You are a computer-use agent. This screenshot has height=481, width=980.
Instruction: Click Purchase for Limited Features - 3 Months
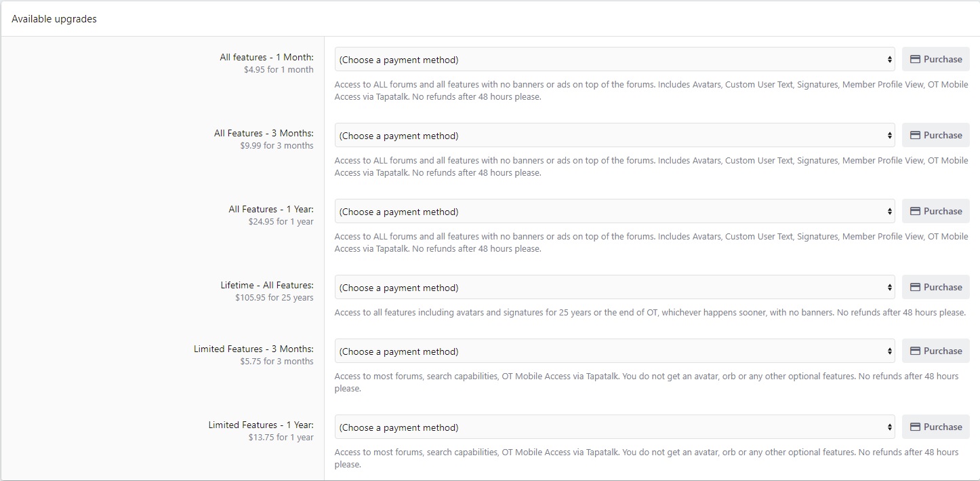point(936,351)
